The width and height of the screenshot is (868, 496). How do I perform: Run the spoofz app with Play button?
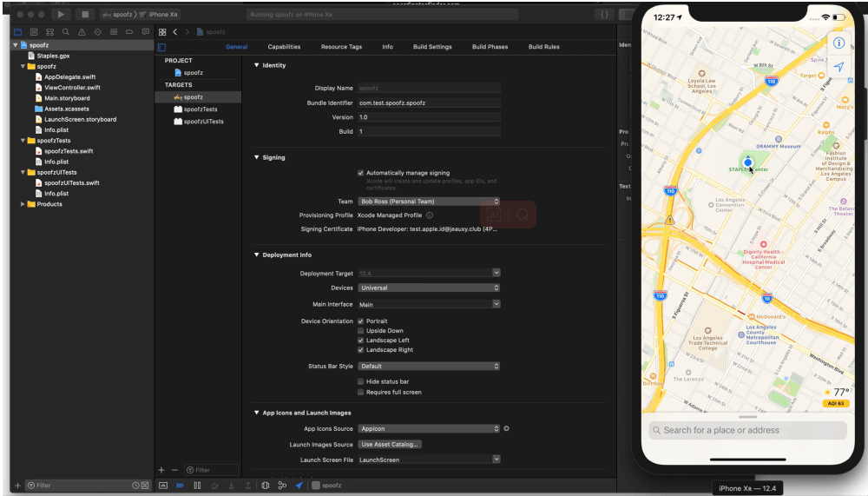(x=61, y=15)
